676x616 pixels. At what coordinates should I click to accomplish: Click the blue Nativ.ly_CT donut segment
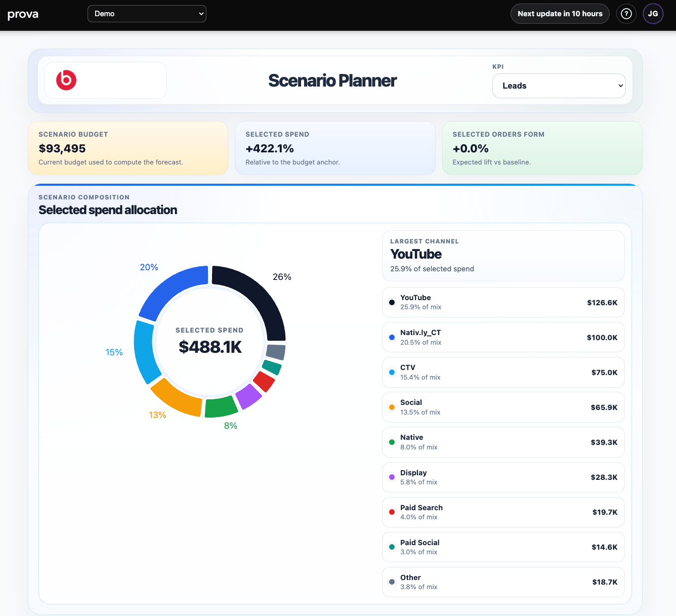[170, 291]
